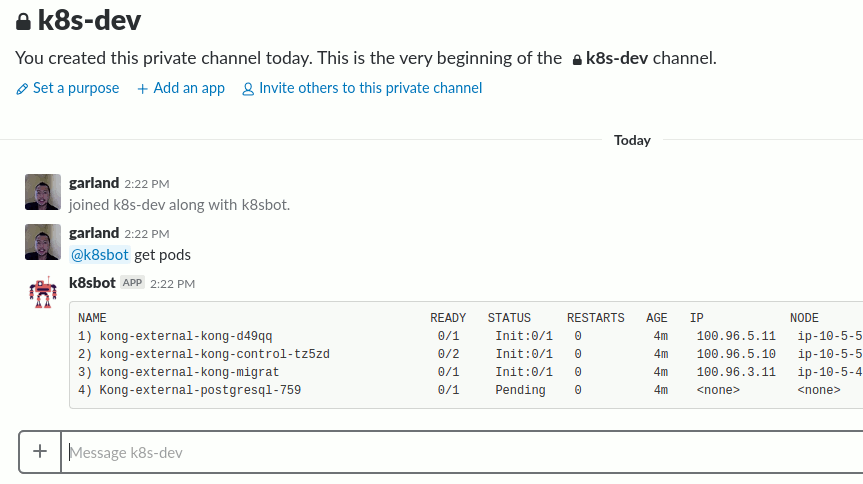This screenshot has height=484, width=863.
Task: Open the Set a purpose link
Action: pos(76,88)
